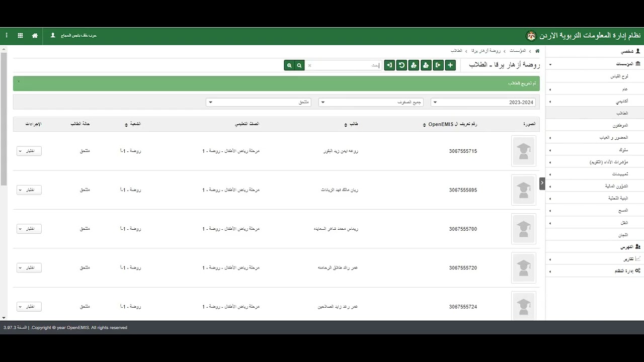644x362 pixels.
Task: Click student ID 3067555724 cell
Action: pyautogui.click(x=463, y=307)
